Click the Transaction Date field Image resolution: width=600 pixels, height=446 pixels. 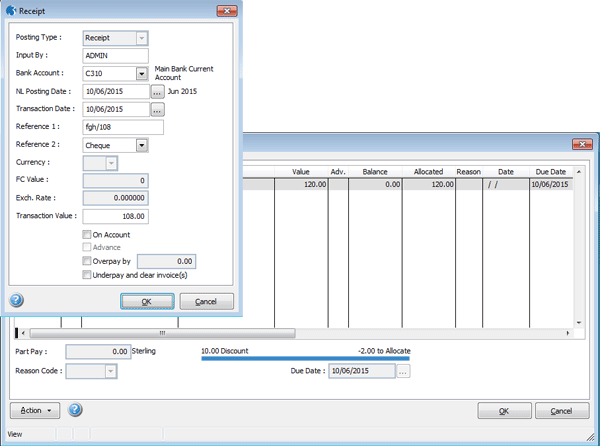coord(116,109)
